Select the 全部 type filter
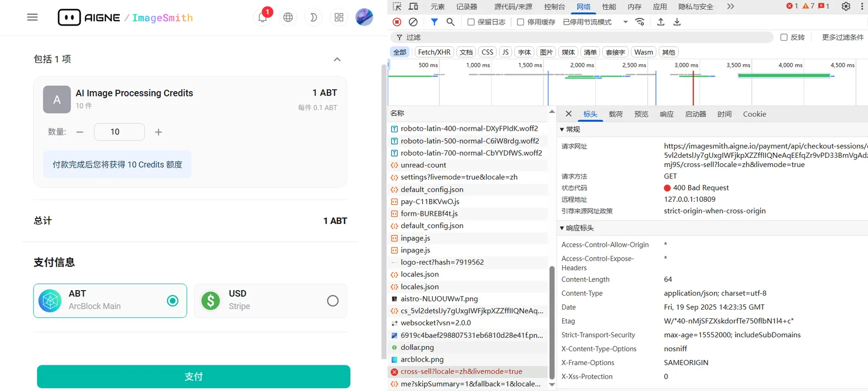The image size is (868, 391). [x=400, y=52]
